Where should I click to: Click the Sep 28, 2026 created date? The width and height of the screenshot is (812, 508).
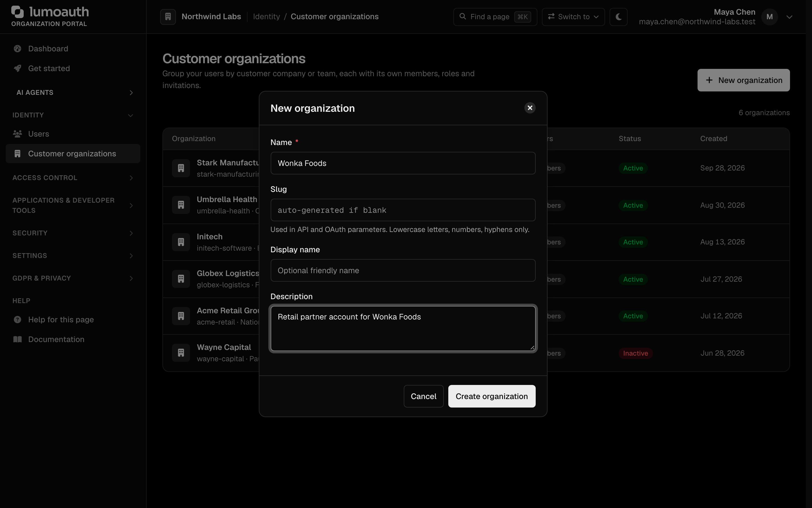click(722, 168)
